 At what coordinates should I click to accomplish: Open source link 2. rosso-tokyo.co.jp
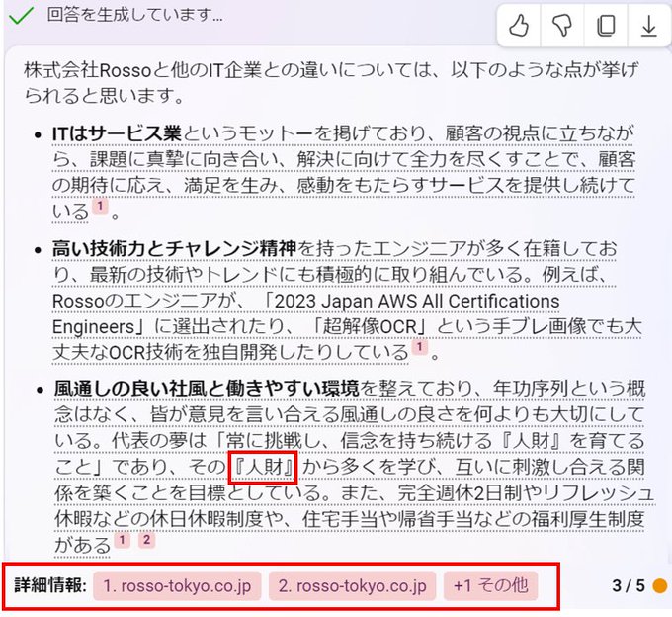coord(352,585)
